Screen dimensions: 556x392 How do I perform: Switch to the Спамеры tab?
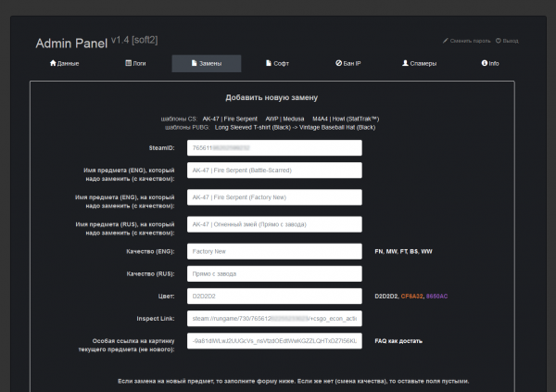tap(423, 64)
